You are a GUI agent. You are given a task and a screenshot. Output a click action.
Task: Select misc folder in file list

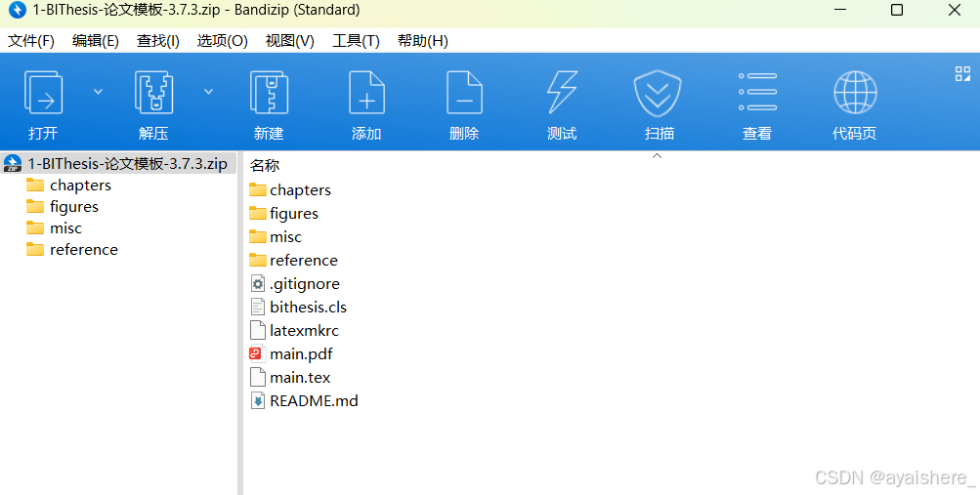point(276,236)
